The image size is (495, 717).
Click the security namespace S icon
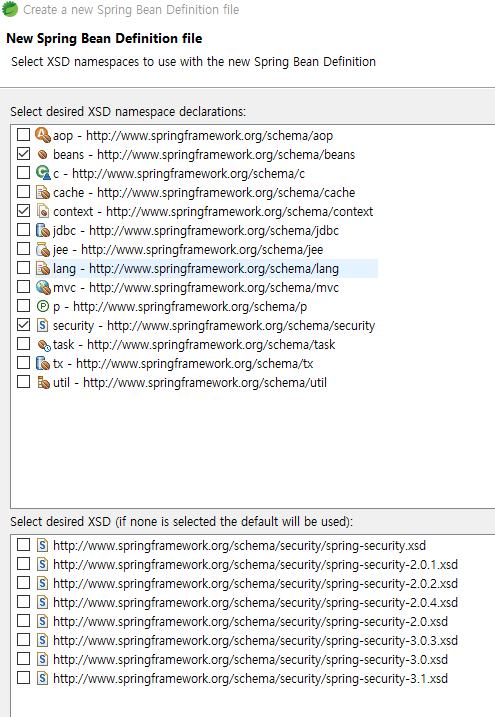43,325
